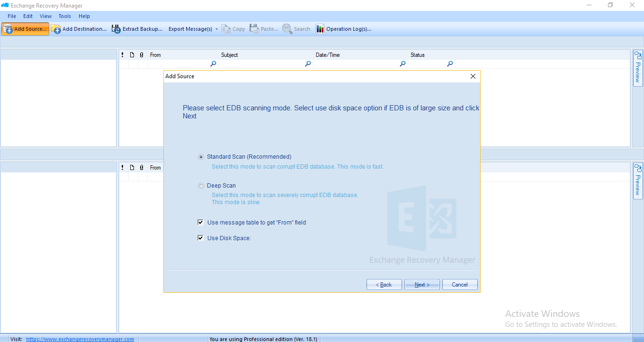Image resolution: width=644 pixels, height=342 pixels.
Task: Open Operation Log(s) viewer
Action: (343, 29)
